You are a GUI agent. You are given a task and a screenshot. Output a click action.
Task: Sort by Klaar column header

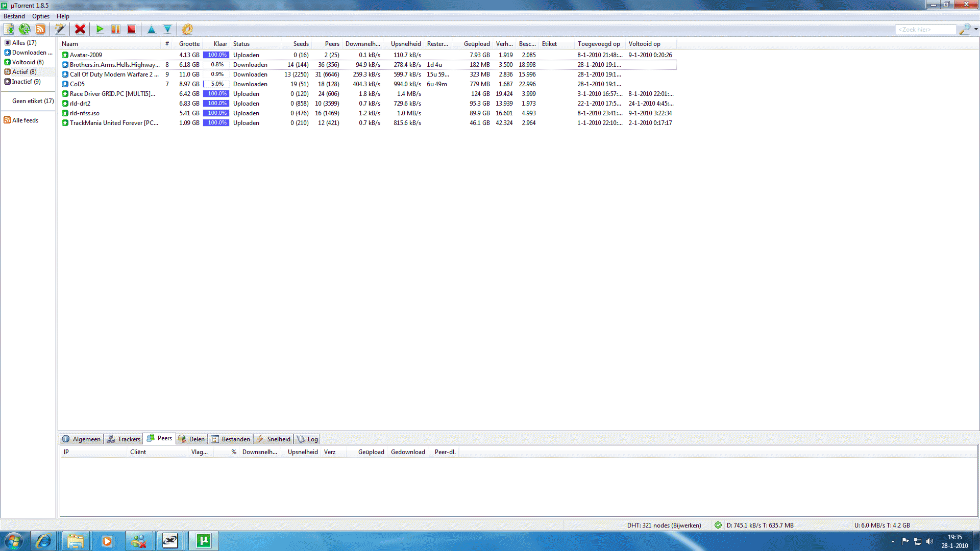[x=216, y=44]
